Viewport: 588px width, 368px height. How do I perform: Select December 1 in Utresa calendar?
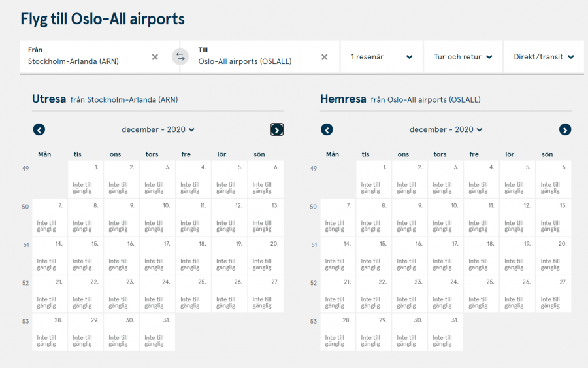pyautogui.click(x=86, y=179)
